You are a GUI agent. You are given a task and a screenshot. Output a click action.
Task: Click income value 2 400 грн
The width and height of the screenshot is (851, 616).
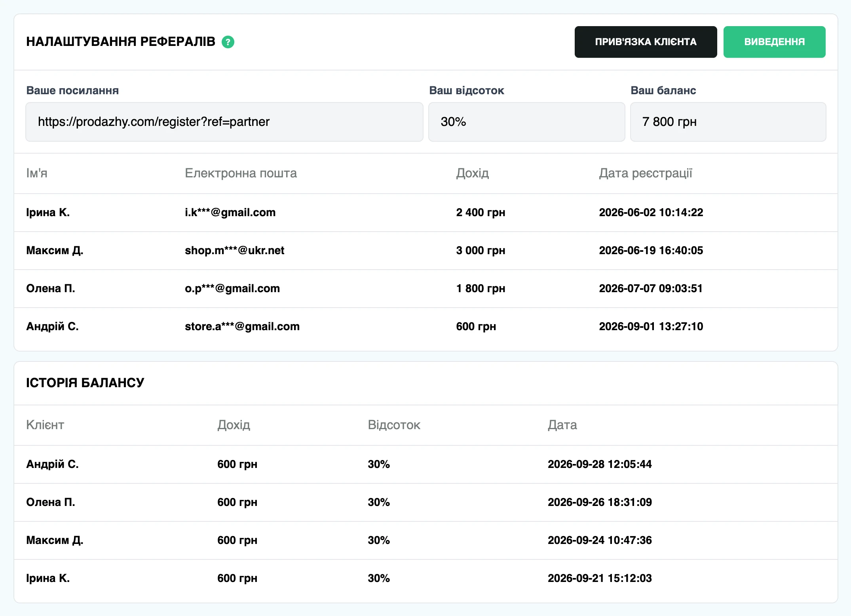[x=481, y=213]
